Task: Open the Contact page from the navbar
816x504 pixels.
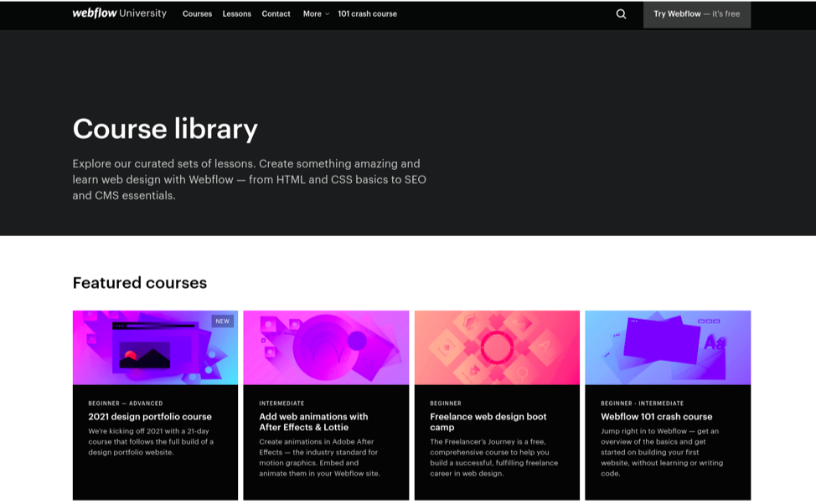Action: (276, 14)
